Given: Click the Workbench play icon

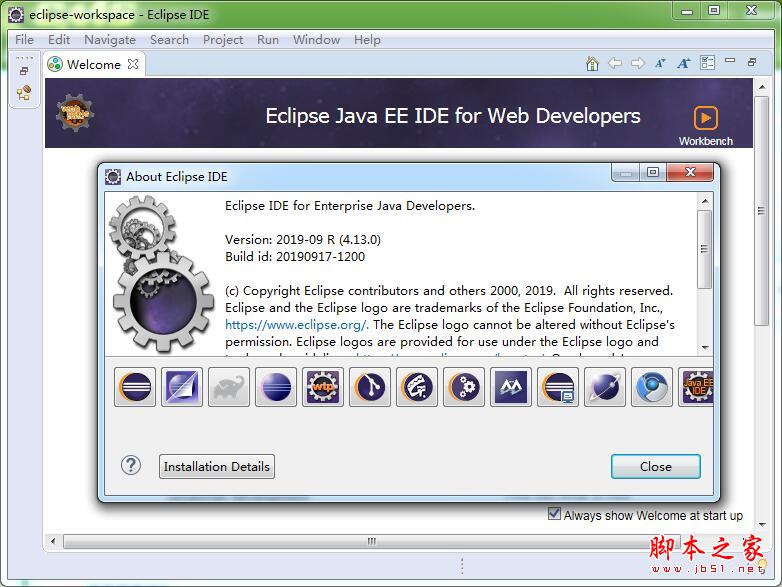Looking at the screenshot, I should (x=706, y=118).
